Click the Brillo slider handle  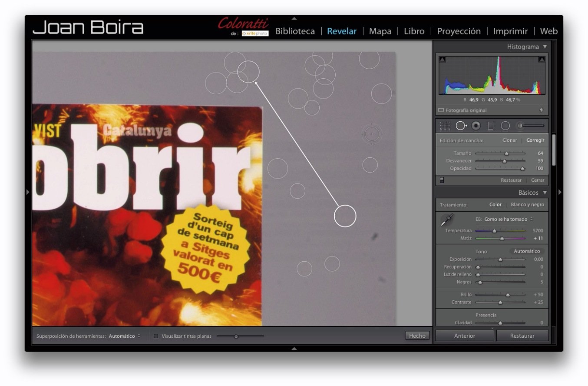(508, 295)
